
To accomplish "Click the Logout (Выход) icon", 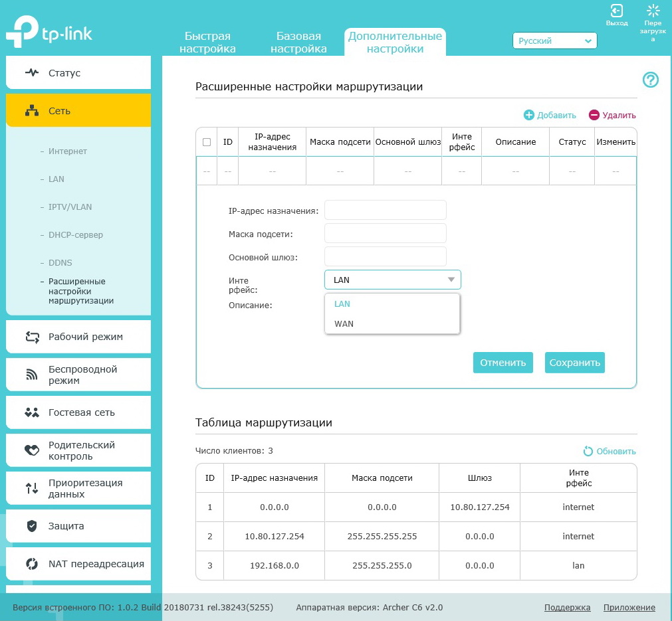I will [616, 11].
